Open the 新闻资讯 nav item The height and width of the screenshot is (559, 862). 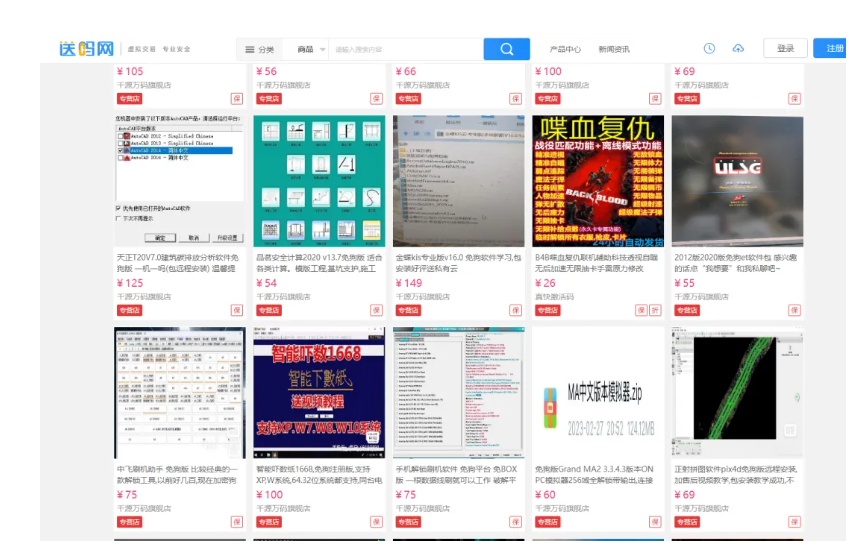[614, 49]
